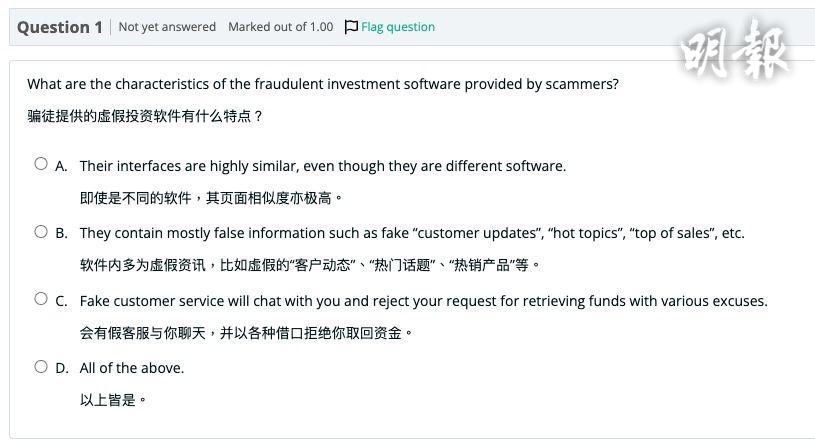Image resolution: width=815 pixels, height=447 pixels.
Task: Click the flag icon beside Flag question
Action: coord(351,27)
